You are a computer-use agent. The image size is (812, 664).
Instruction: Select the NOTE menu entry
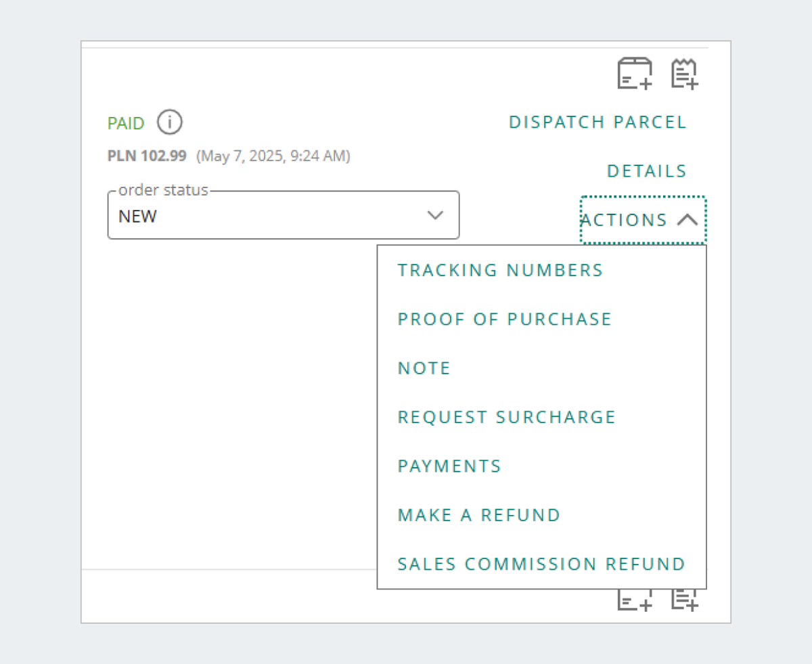tap(424, 368)
